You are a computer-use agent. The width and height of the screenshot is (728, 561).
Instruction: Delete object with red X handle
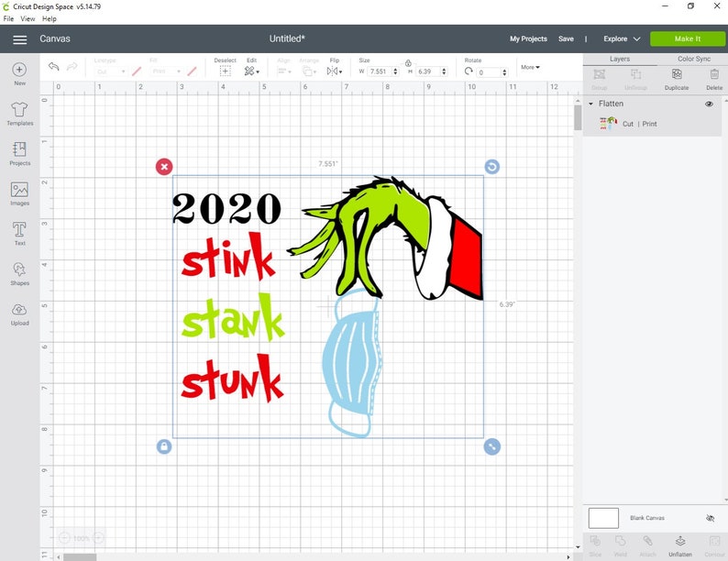pos(164,167)
